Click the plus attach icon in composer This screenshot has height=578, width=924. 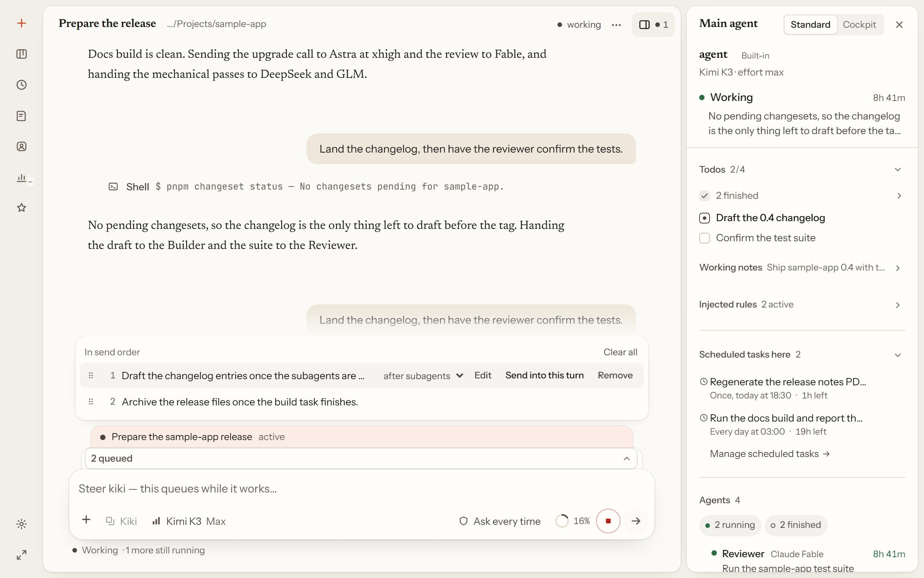click(x=86, y=520)
